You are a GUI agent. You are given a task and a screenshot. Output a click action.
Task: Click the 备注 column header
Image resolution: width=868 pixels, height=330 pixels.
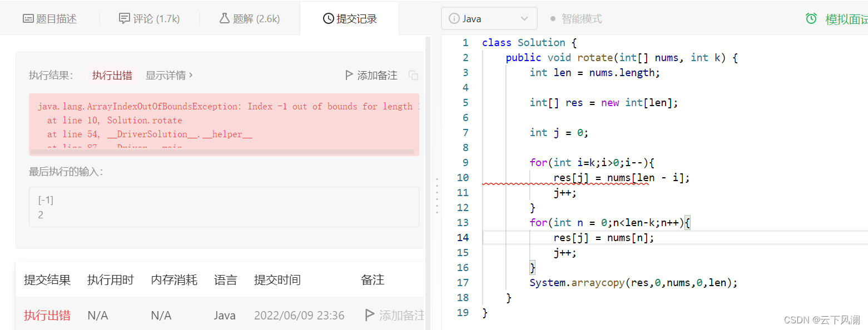click(x=373, y=279)
